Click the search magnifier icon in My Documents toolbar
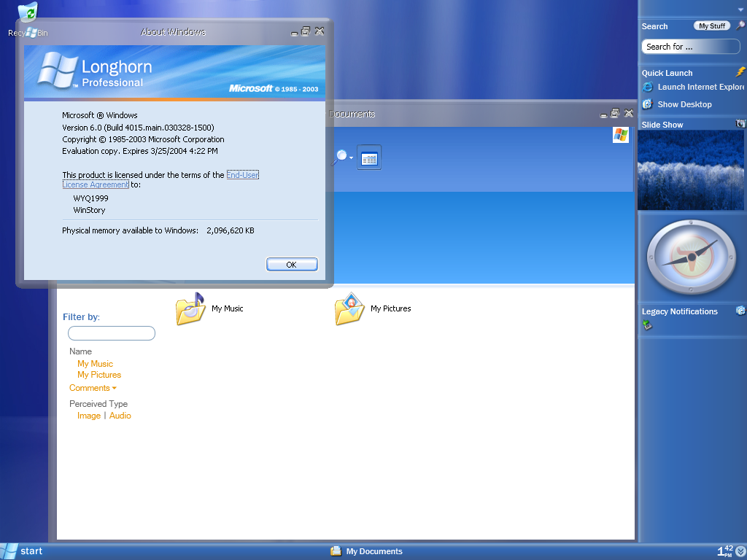The image size is (747, 560). [340, 157]
